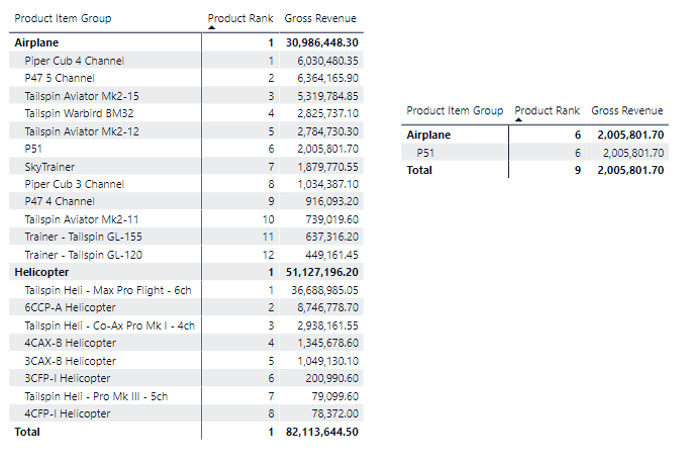Click Gross Revenue header in the larger matrix
The image size is (678, 452).
tap(320, 18)
